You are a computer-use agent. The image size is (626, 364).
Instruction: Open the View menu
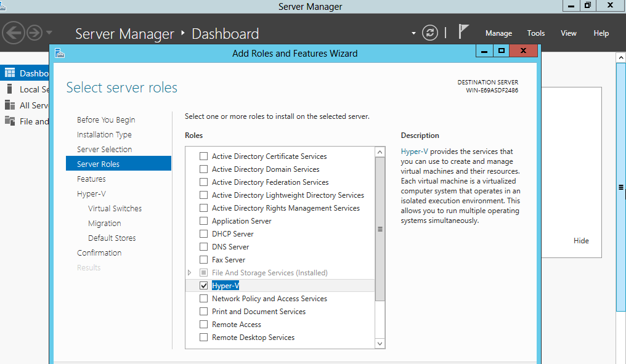[569, 33]
